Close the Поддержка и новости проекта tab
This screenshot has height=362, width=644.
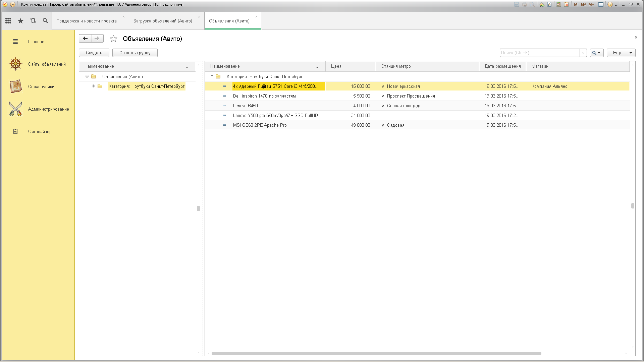[123, 16]
